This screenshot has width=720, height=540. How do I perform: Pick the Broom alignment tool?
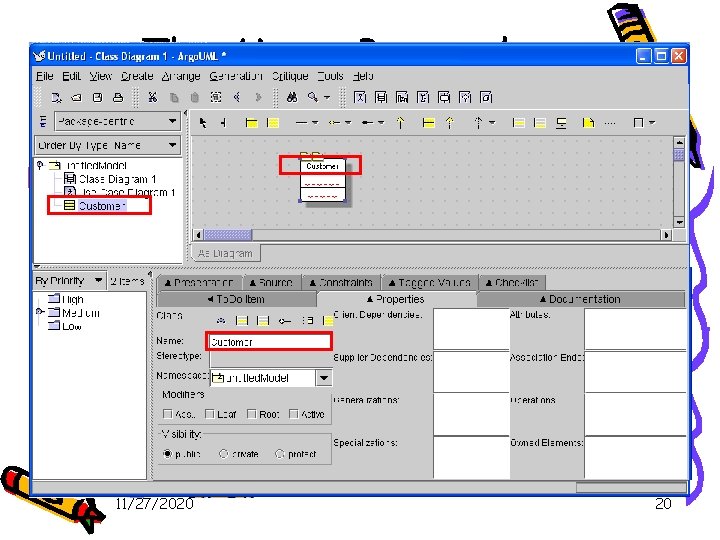coord(224,123)
